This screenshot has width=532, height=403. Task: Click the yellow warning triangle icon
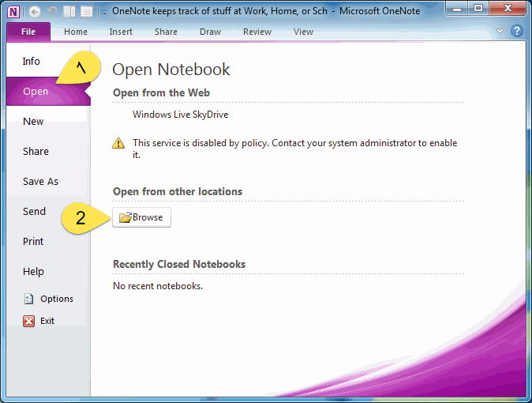(118, 143)
